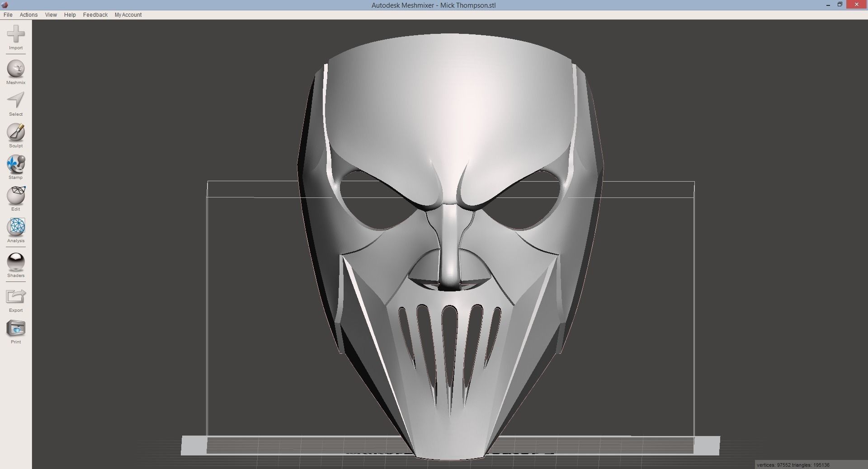Open the Feedback menu

pyautogui.click(x=95, y=15)
